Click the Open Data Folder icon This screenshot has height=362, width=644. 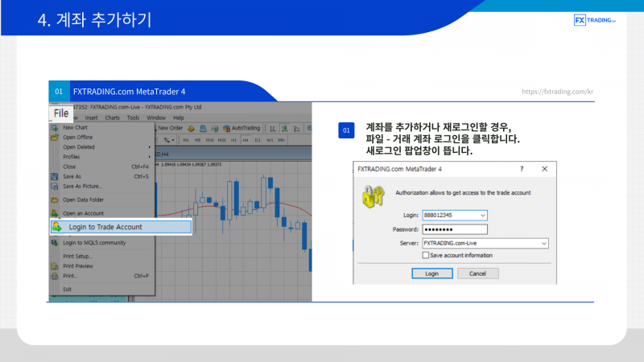(x=54, y=200)
